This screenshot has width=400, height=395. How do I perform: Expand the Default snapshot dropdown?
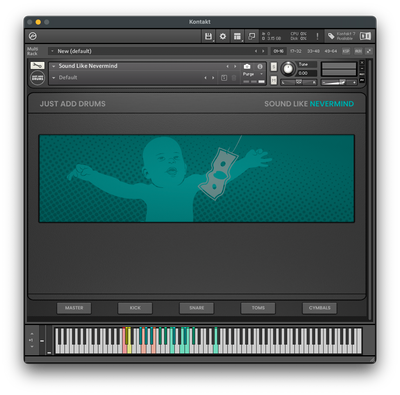(x=54, y=78)
